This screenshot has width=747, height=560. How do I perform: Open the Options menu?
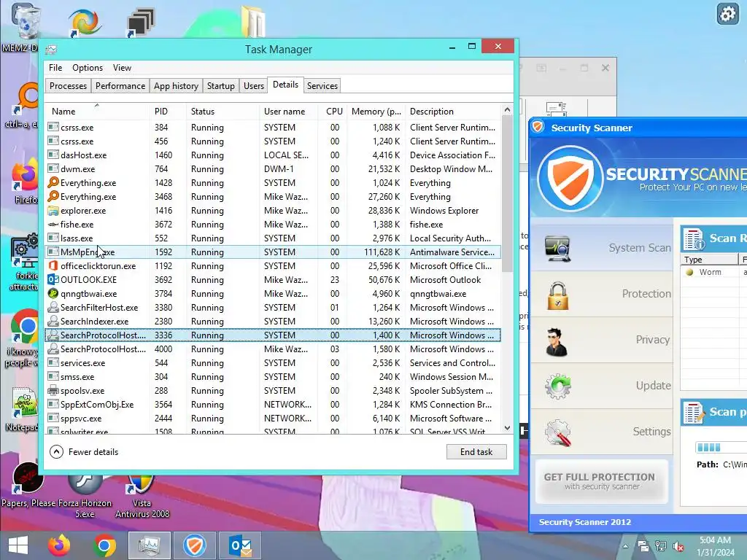tap(88, 68)
